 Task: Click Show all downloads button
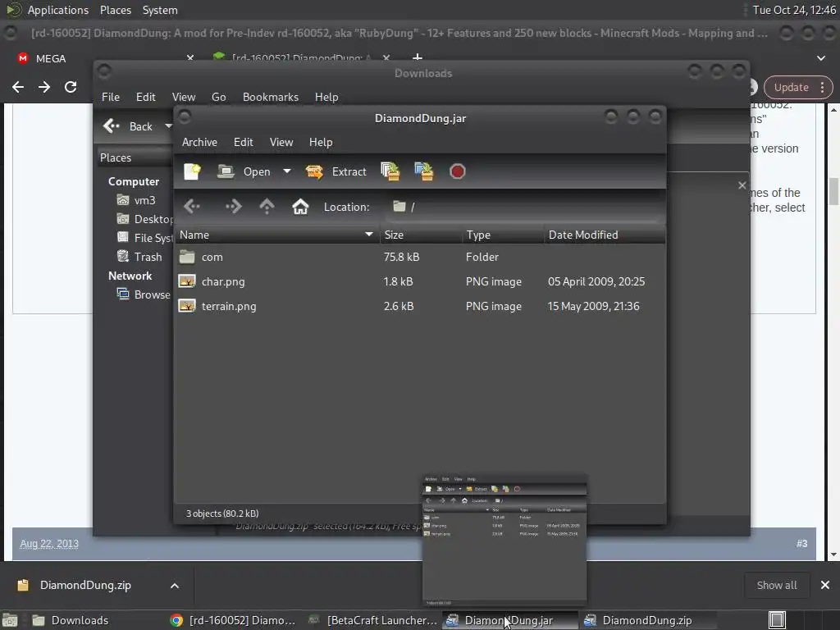pos(776,585)
